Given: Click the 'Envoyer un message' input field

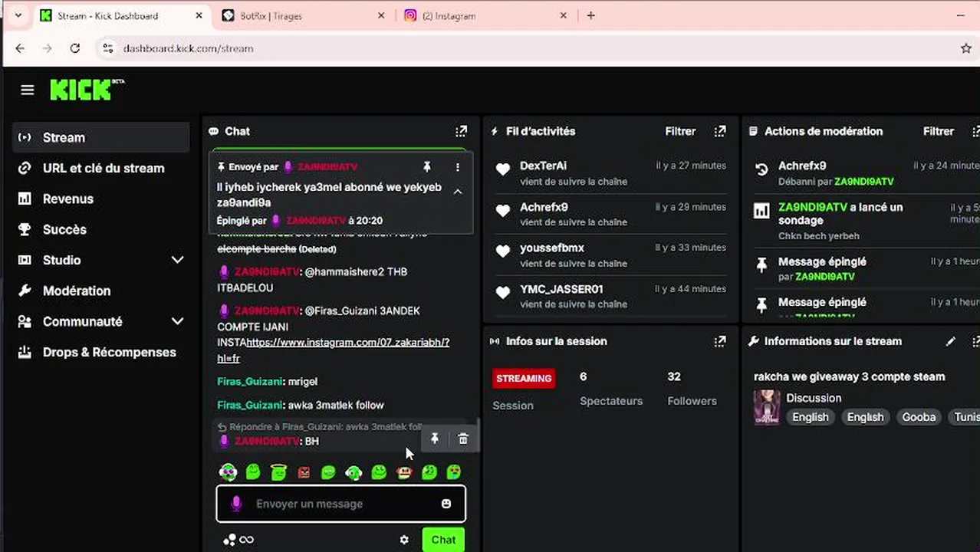Looking at the screenshot, I should coord(341,504).
